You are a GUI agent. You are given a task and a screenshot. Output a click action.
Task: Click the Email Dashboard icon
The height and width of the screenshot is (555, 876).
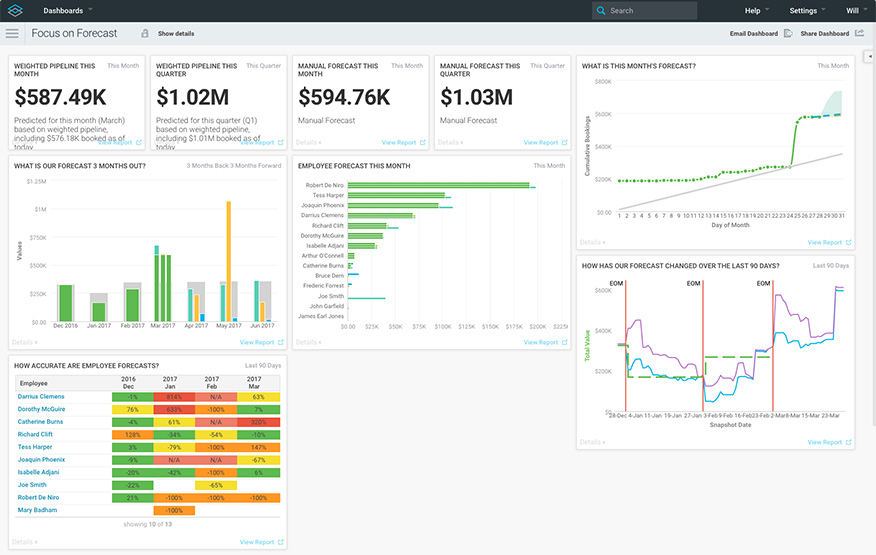pyautogui.click(x=788, y=33)
